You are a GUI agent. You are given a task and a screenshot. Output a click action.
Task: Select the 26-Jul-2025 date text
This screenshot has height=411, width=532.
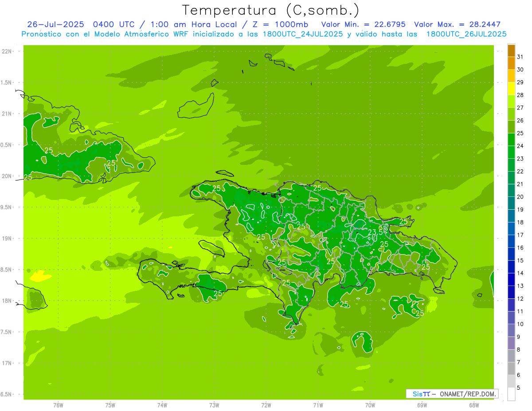coord(55,24)
